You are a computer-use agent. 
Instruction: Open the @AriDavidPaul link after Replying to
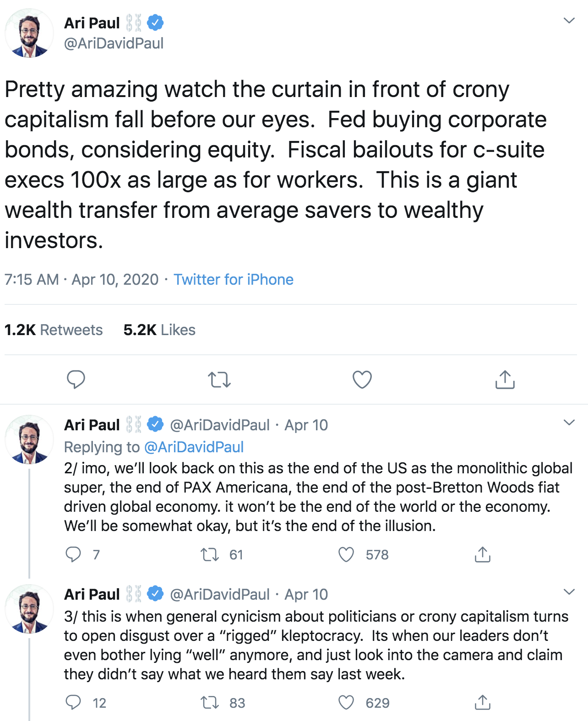pyautogui.click(x=194, y=447)
